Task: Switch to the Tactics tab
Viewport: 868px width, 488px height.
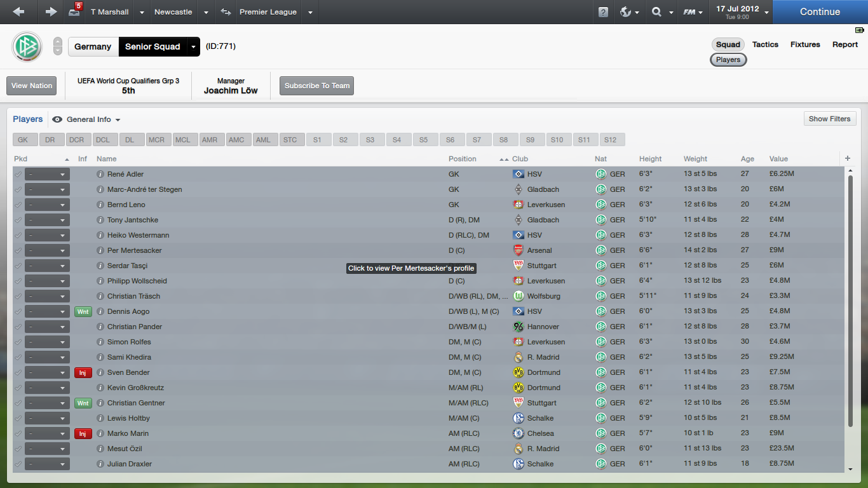Action: (x=765, y=44)
